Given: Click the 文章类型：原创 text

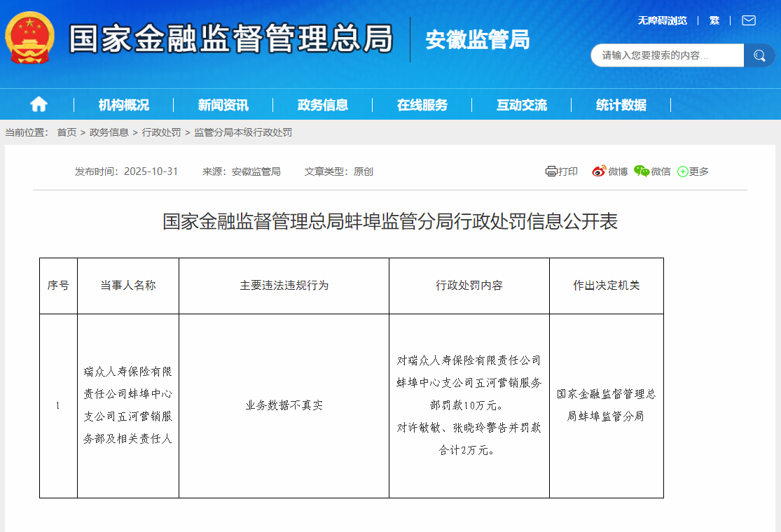Looking at the screenshot, I should [339, 171].
